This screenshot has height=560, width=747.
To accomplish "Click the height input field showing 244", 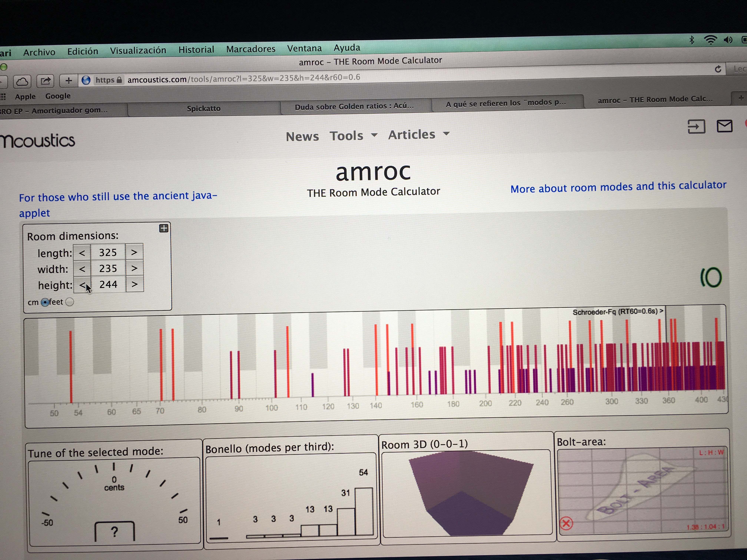I will 108,285.
